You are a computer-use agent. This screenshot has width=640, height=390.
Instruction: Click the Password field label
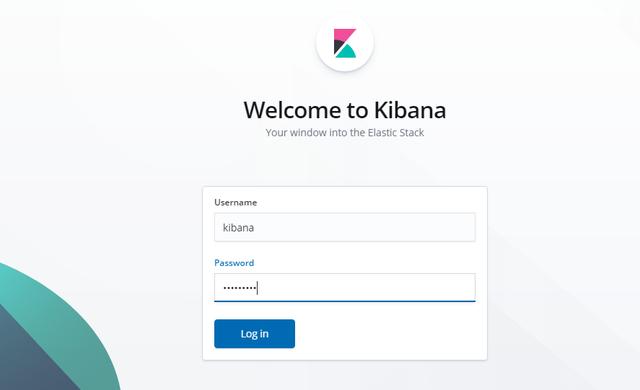pos(234,263)
